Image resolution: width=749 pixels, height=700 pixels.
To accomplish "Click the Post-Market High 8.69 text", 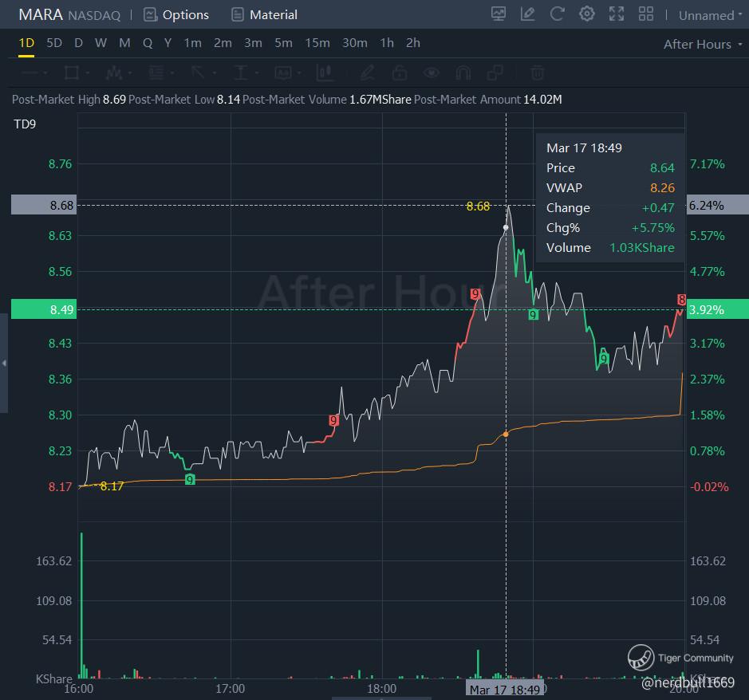I will (69, 100).
